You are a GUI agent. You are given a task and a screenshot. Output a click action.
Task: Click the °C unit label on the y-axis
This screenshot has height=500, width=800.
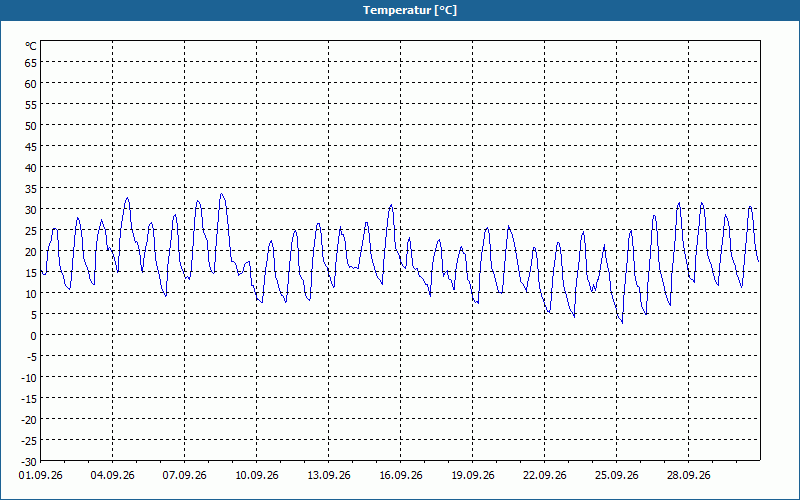pos(31,46)
